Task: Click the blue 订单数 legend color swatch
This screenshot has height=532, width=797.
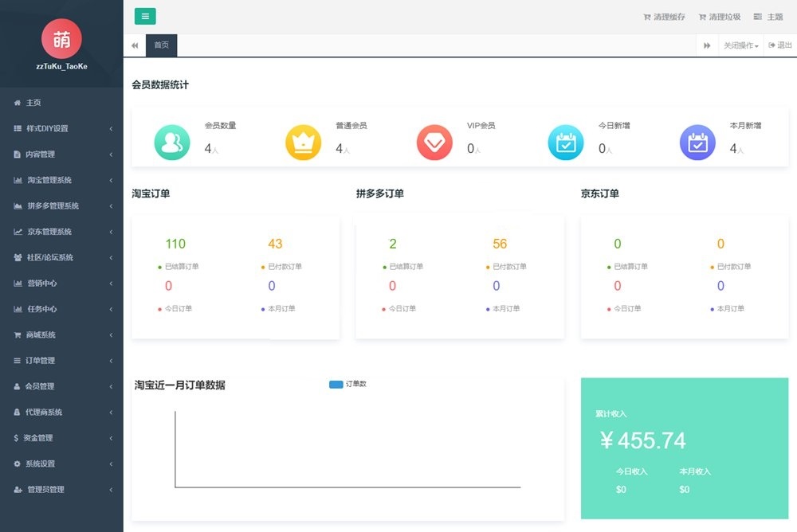Action: [336, 384]
